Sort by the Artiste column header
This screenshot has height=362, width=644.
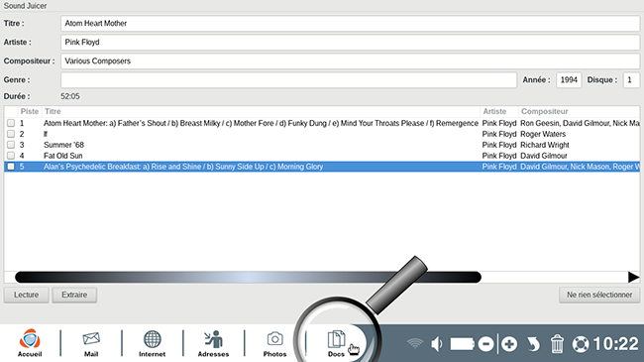tap(499, 111)
